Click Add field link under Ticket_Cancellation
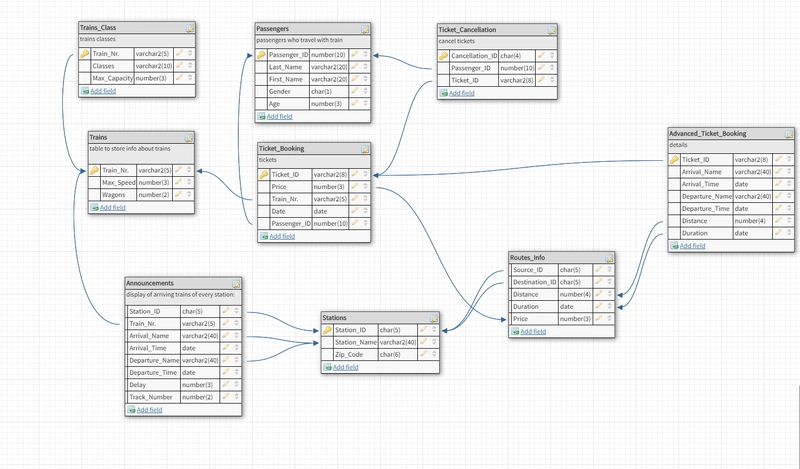Viewport: 800px width, 469px height. [462, 93]
